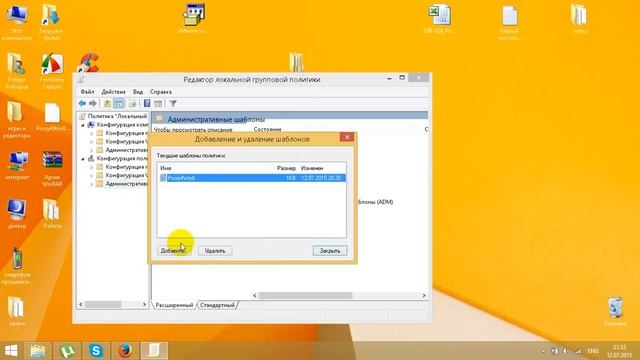Expand the second subfolder under Конфигурация компьютера

(x=91, y=142)
